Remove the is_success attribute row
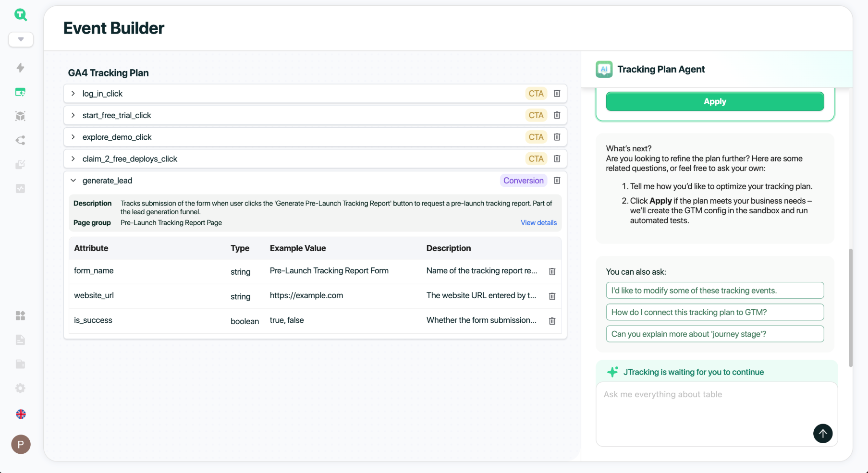The image size is (868, 473). [552, 321]
